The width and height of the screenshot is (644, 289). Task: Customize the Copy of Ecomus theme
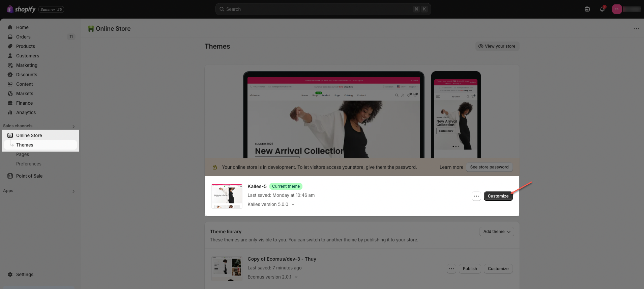pos(498,269)
